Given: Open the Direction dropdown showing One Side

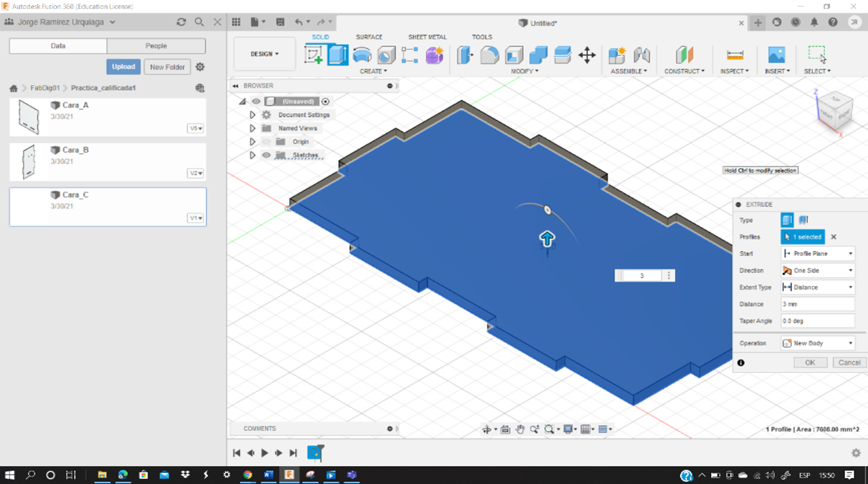Looking at the screenshot, I should (817, 270).
